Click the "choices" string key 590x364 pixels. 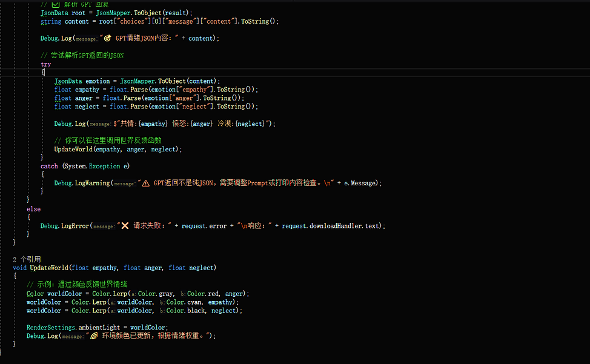[x=132, y=21]
